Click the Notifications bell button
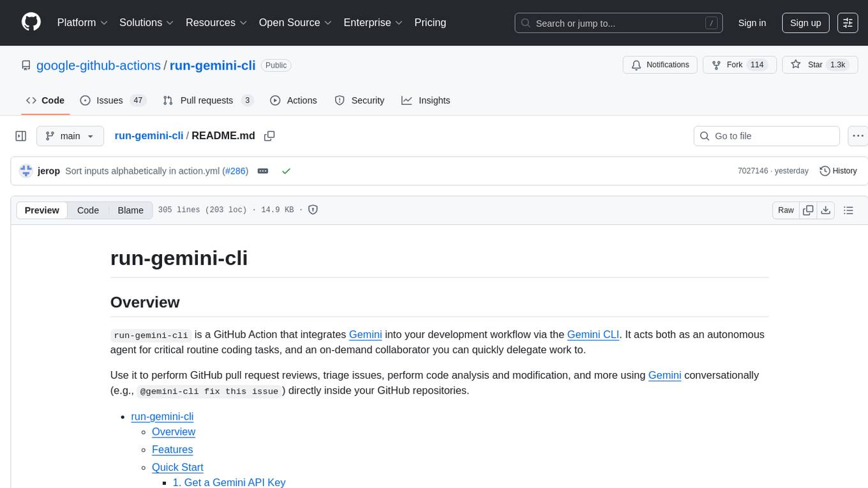This screenshot has height=488, width=868. (x=660, y=65)
